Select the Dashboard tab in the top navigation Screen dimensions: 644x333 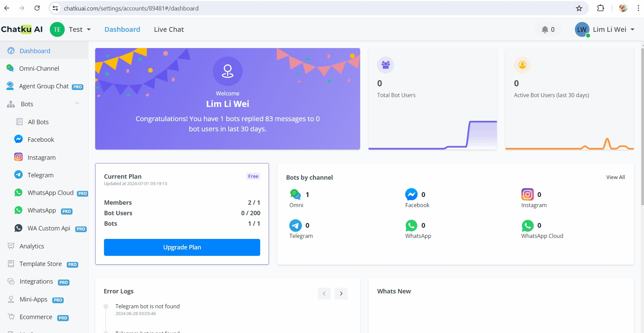tap(122, 29)
